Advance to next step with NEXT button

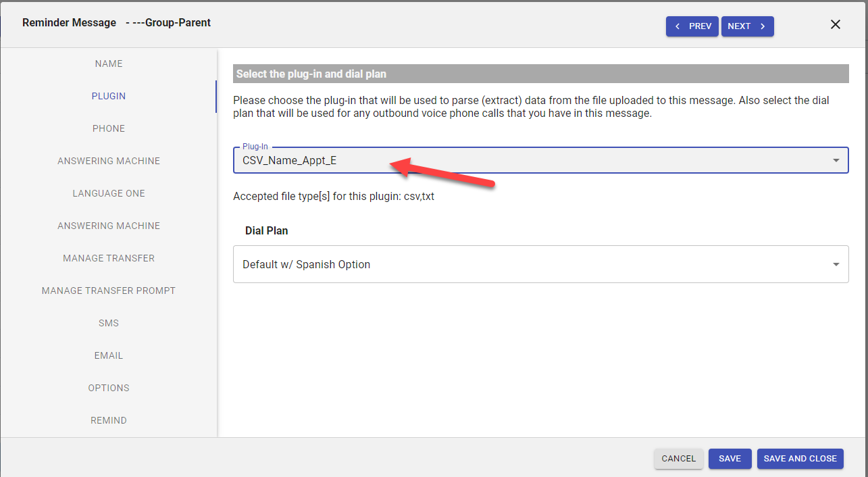coord(747,26)
